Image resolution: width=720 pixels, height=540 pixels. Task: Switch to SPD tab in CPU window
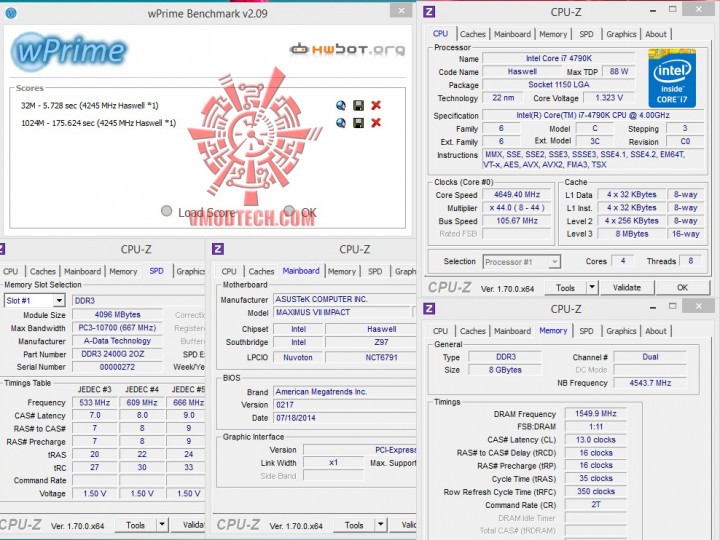pyautogui.click(x=586, y=34)
